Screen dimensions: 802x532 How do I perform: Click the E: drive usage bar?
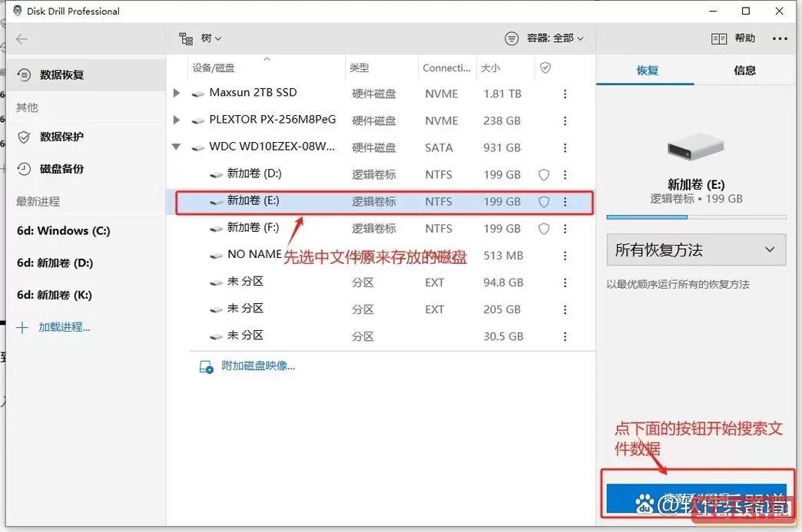[x=696, y=217]
